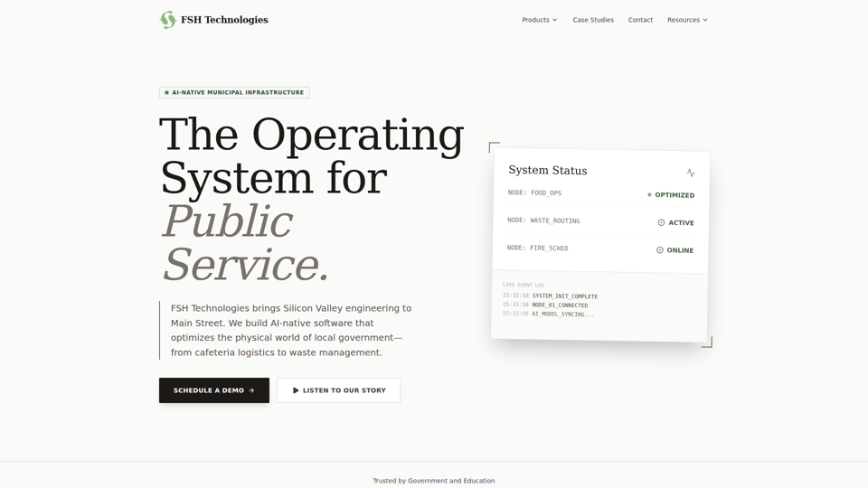The width and height of the screenshot is (868, 488).
Task: Select the AI-Native Municipal Infrastructure badge
Action: tap(234, 92)
